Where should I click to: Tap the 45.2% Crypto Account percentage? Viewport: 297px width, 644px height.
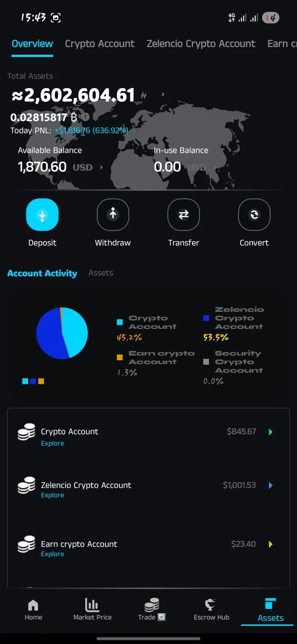point(129,338)
